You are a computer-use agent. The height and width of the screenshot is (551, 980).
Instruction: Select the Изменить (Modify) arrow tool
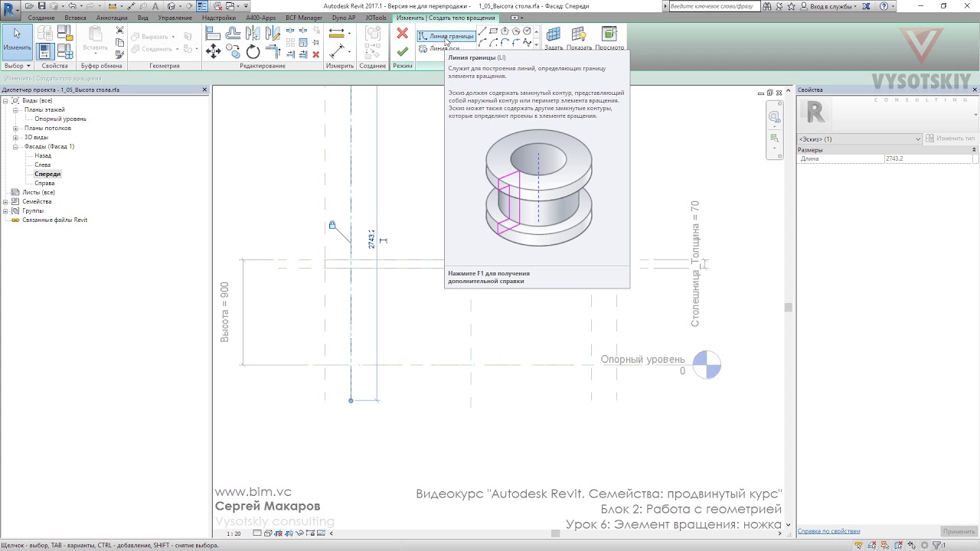tap(17, 41)
